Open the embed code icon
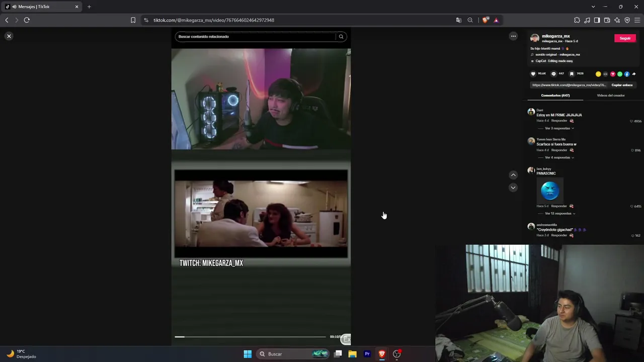 click(605, 74)
